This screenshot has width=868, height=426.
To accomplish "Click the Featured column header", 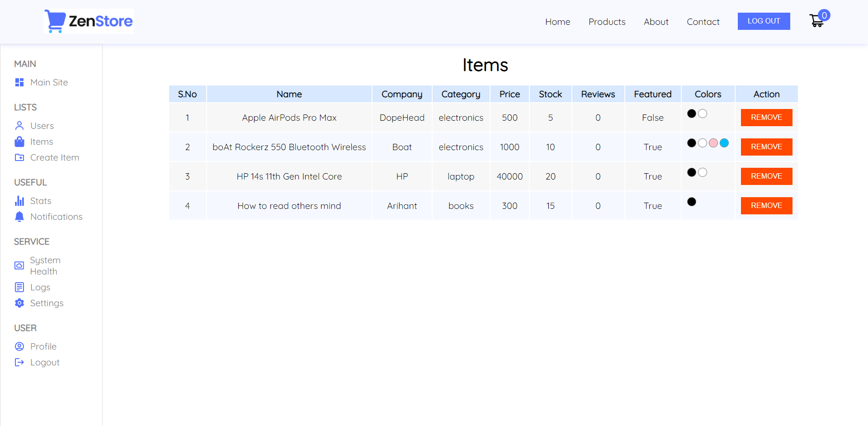I will [653, 94].
